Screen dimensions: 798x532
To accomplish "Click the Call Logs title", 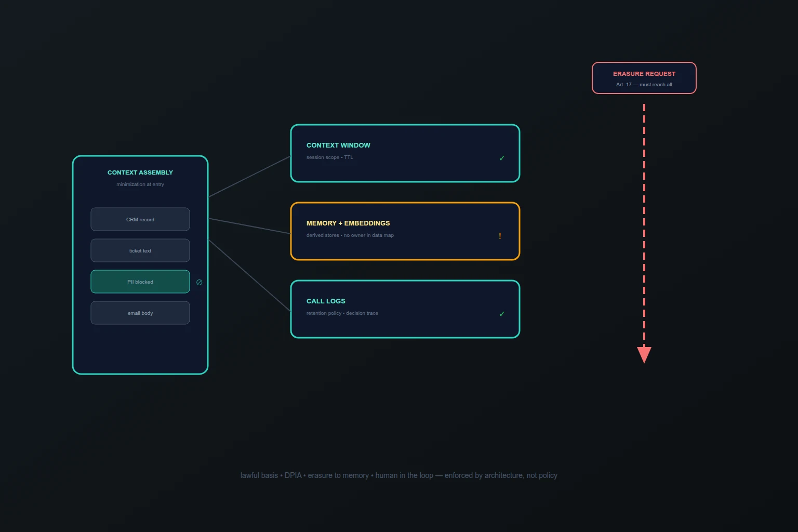I will click(326, 301).
